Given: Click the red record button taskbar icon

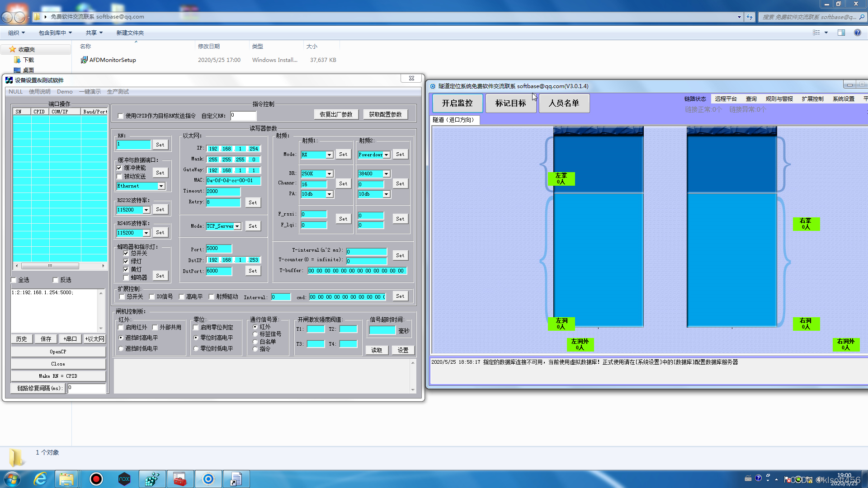Looking at the screenshot, I should click(96, 479).
